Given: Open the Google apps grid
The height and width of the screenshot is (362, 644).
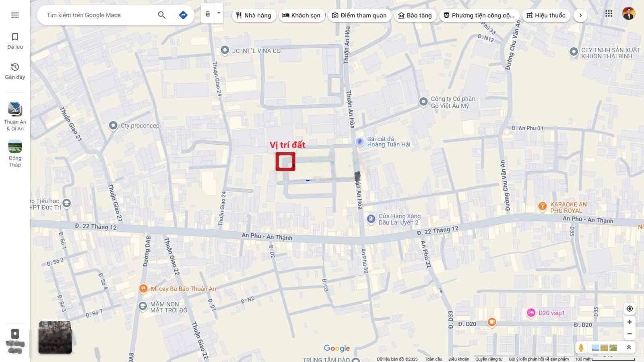Looking at the screenshot, I should [x=609, y=14].
